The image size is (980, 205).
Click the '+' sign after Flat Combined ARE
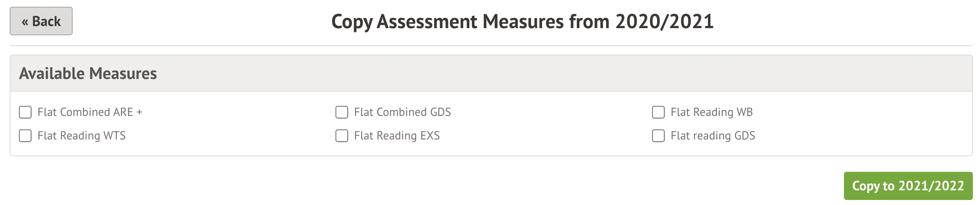[139, 113]
